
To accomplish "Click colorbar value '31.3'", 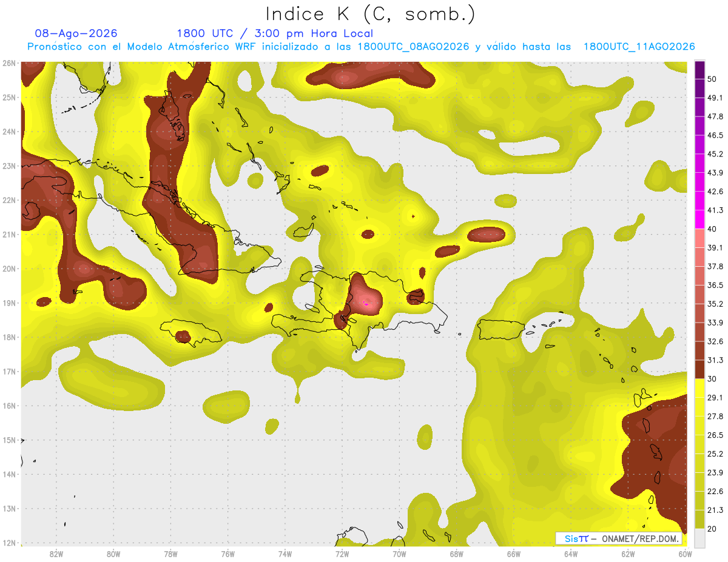I will 715,360.
